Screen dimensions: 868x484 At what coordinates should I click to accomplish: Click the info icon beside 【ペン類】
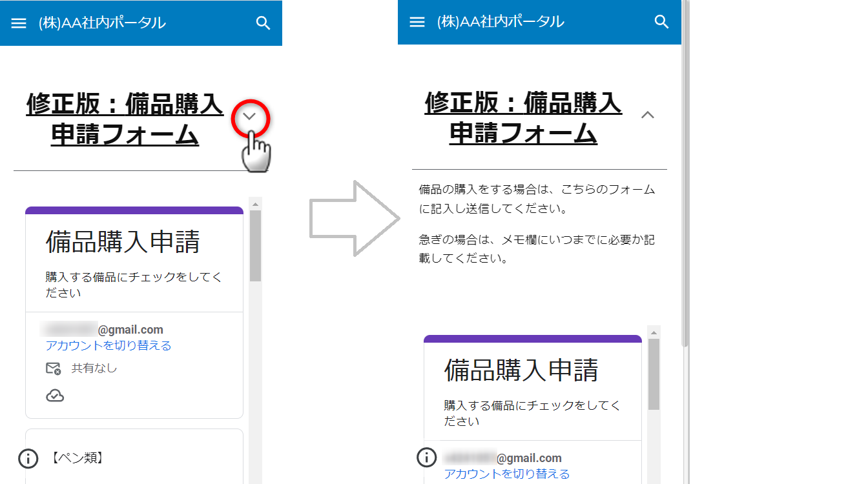point(28,458)
